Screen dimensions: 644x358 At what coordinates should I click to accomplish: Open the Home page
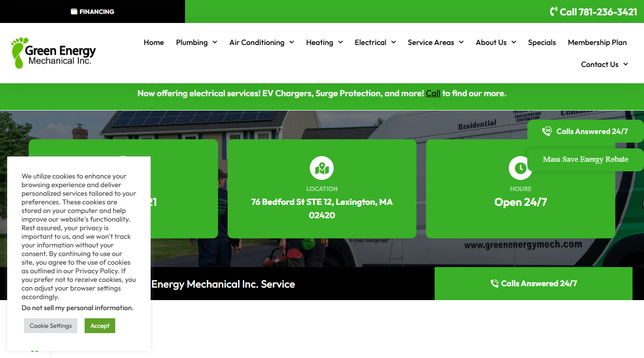(x=154, y=42)
